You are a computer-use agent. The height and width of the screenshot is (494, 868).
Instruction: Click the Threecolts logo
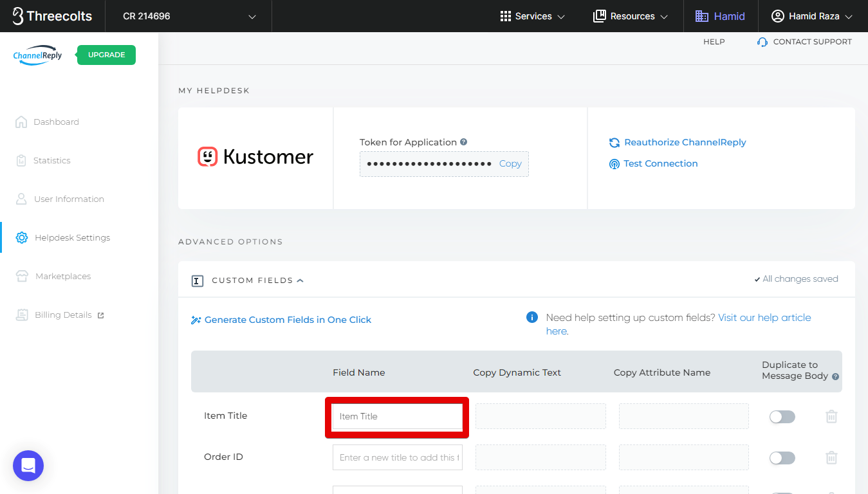click(x=52, y=16)
